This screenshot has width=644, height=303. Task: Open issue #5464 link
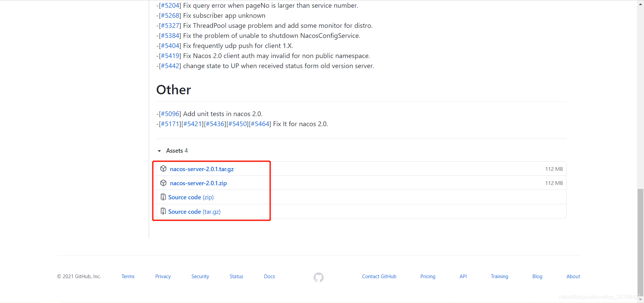pyautogui.click(x=260, y=124)
